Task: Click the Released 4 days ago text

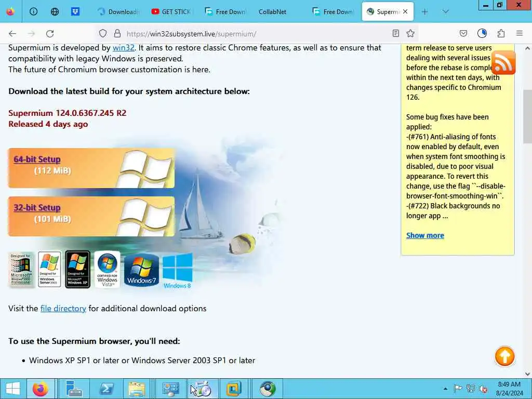Action: click(x=48, y=124)
